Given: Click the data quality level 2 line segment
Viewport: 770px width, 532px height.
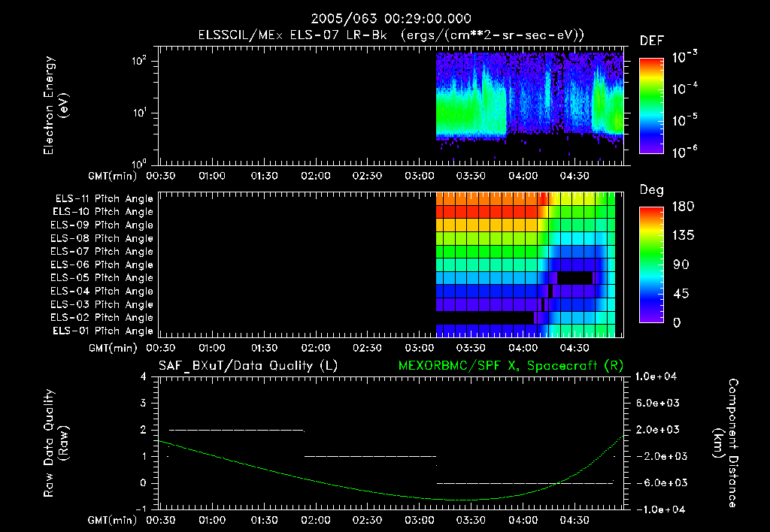Looking at the screenshot, I should 237,430.
